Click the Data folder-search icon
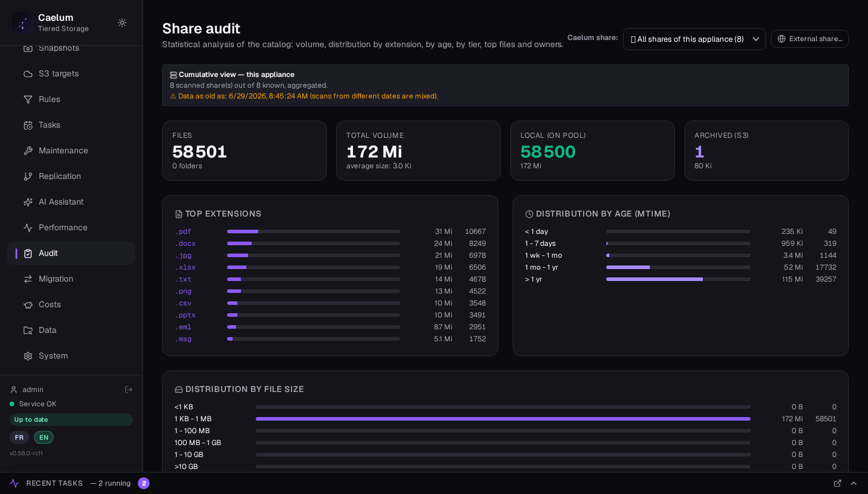 coord(28,330)
